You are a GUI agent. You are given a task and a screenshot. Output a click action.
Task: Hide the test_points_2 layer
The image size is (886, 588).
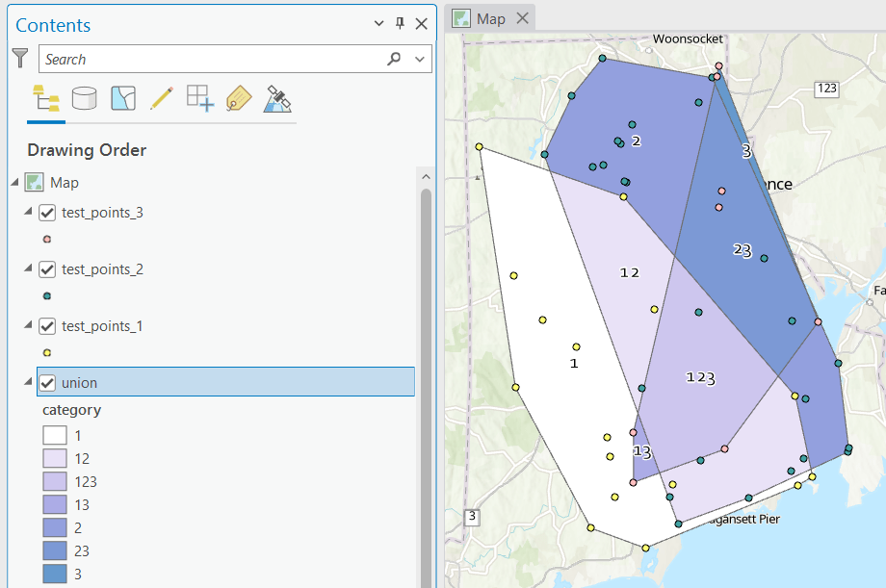pos(47,269)
